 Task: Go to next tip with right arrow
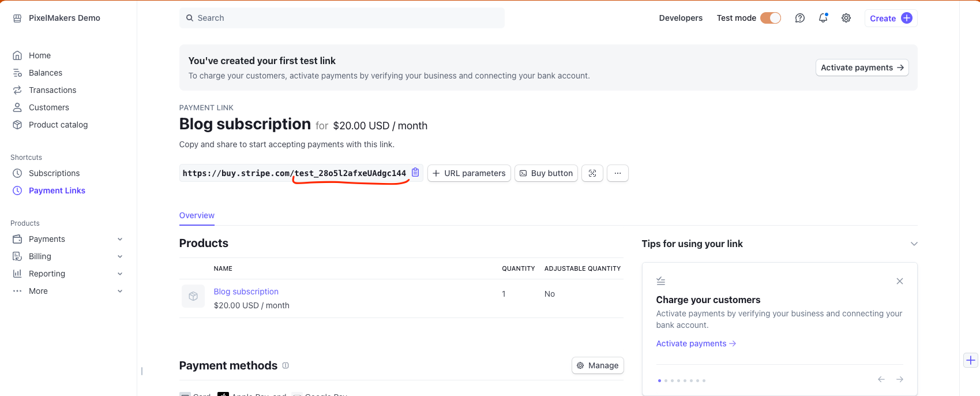tap(900, 379)
